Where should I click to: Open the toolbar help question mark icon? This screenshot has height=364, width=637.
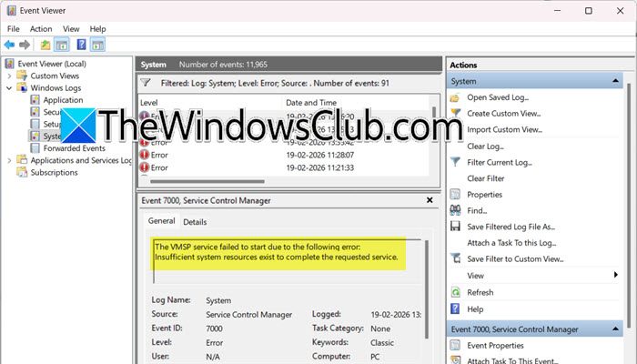pyautogui.click(x=81, y=45)
